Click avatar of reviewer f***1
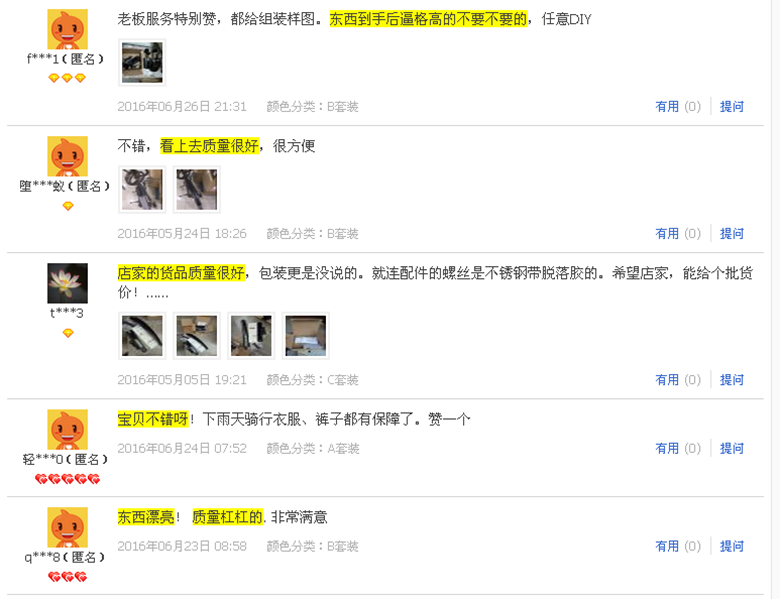 (x=67, y=29)
